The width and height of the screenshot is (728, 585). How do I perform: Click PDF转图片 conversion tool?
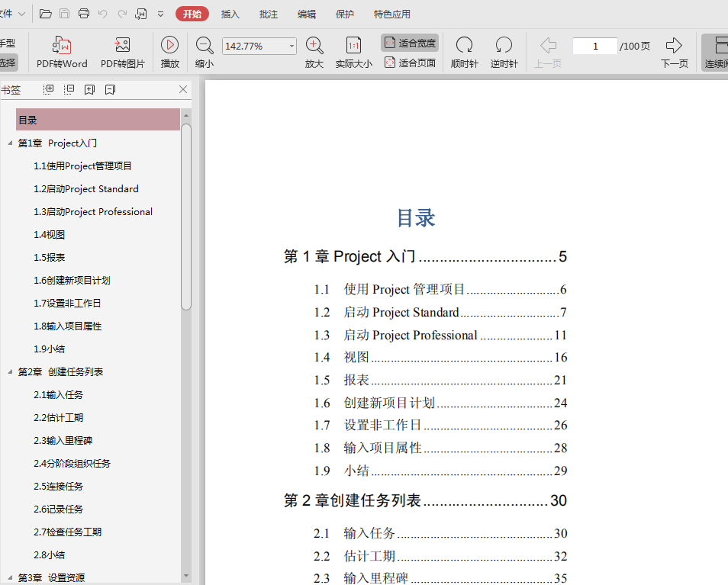click(123, 53)
